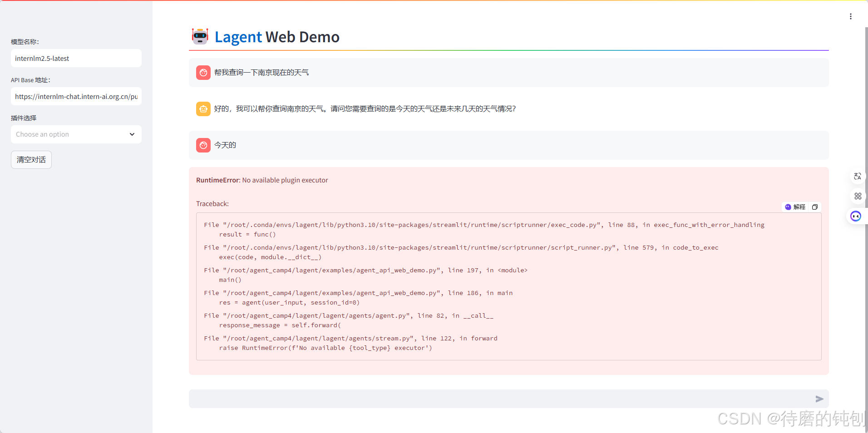The width and height of the screenshot is (868, 433).
Task: Click the 帮我查询一下南京现在的天气 message
Action: pyautogui.click(x=261, y=73)
